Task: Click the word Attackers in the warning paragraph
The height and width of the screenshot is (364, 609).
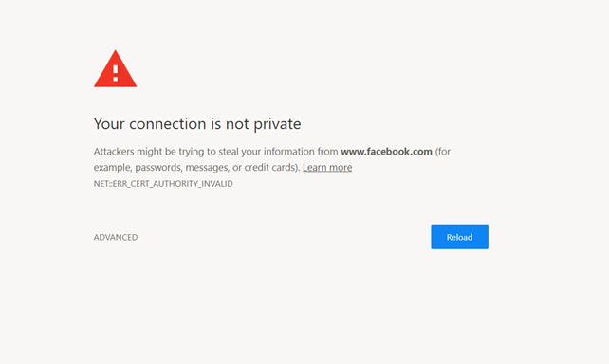Action: [x=114, y=152]
